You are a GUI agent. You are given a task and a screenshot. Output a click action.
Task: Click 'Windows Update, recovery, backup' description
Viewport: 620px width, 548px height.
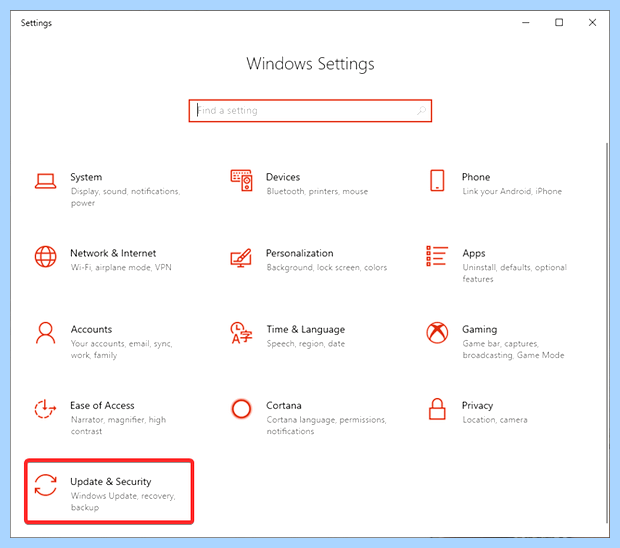tap(123, 501)
